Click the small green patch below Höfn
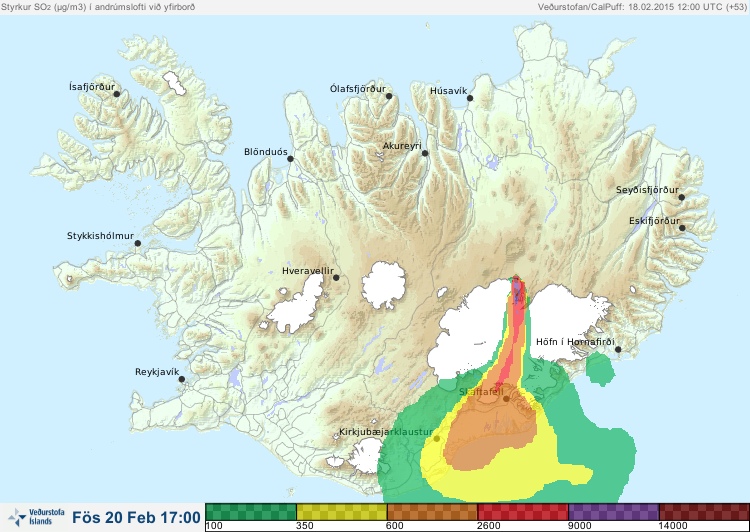 [x=600, y=368]
